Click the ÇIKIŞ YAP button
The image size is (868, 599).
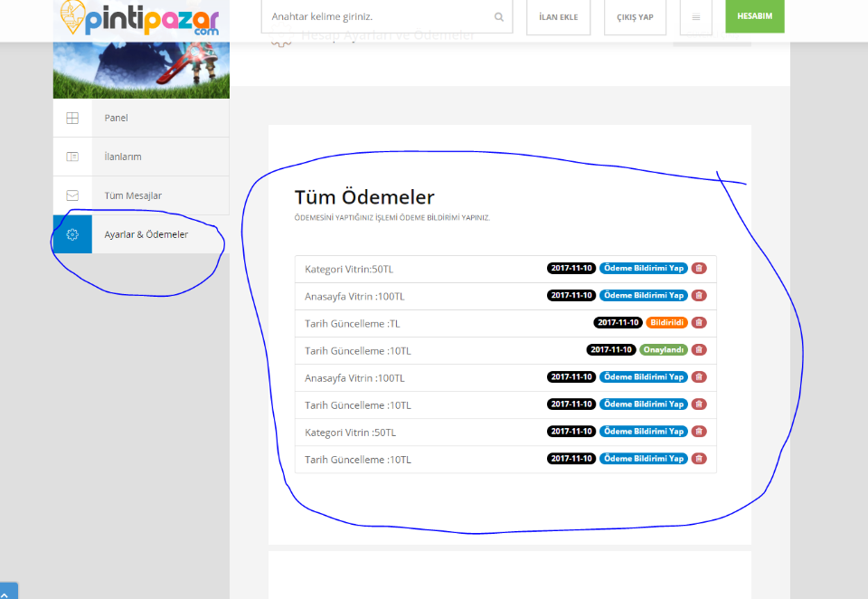click(x=635, y=17)
